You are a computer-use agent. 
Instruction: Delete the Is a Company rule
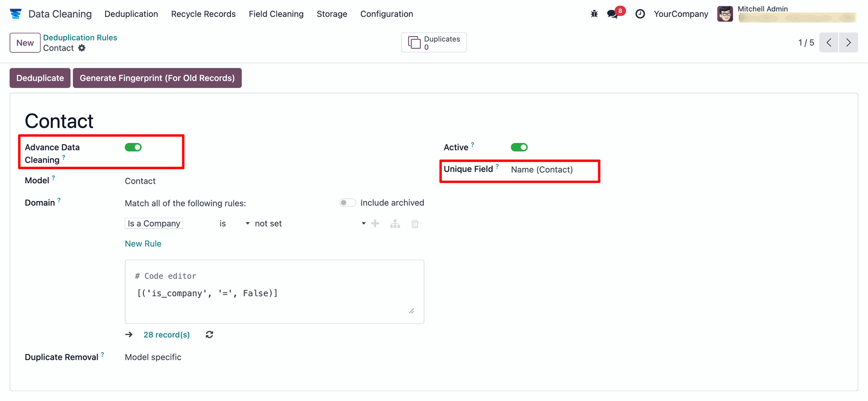point(415,224)
